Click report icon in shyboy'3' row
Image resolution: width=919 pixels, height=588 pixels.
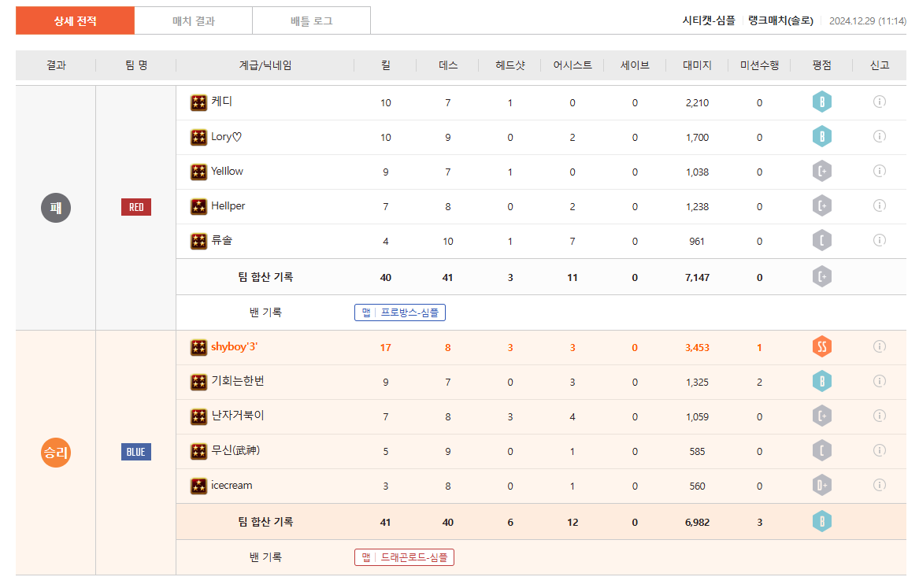[880, 346]
